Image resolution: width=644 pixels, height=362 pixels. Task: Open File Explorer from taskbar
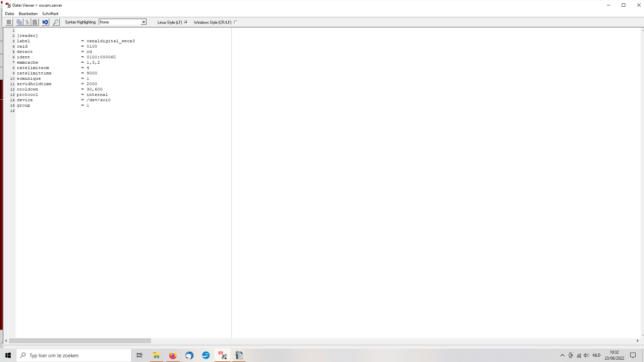[x=156, y=355]
